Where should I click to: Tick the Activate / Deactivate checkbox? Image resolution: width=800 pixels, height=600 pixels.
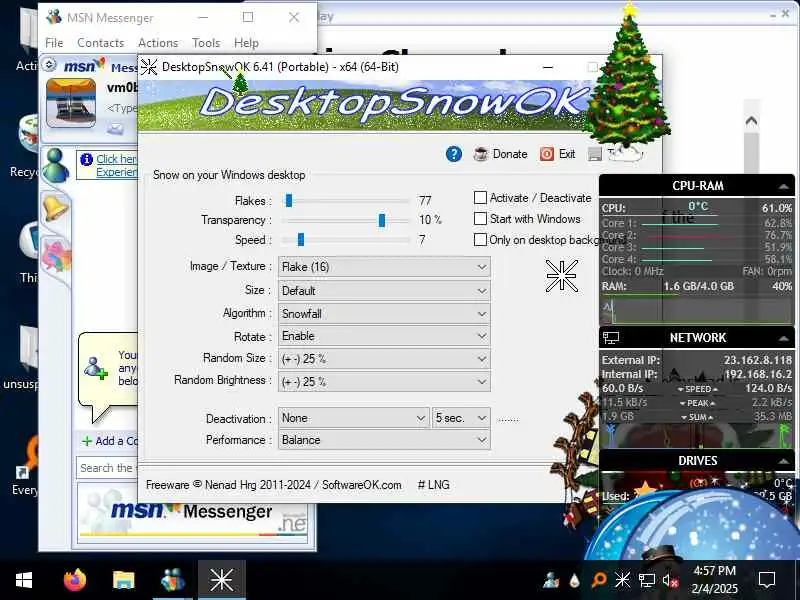480,197
